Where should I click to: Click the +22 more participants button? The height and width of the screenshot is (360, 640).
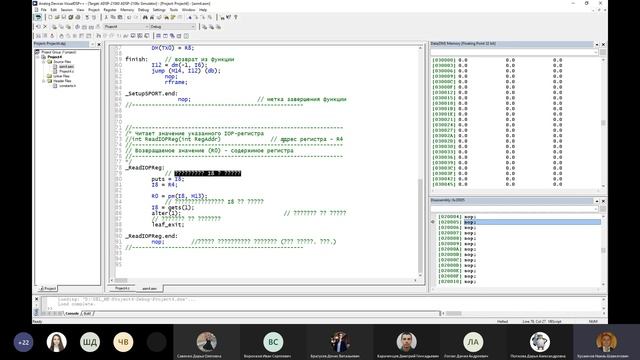click(23, 342)
